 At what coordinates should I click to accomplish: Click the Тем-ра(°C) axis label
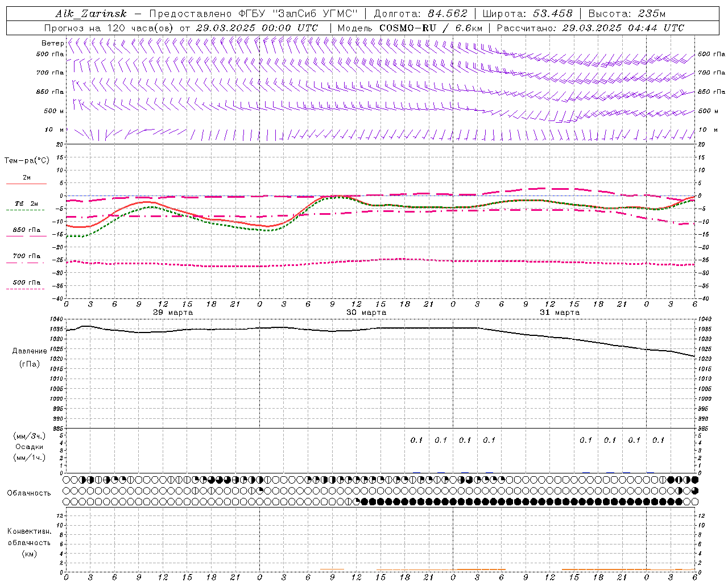pyautogui.click(x=27, y=161)
